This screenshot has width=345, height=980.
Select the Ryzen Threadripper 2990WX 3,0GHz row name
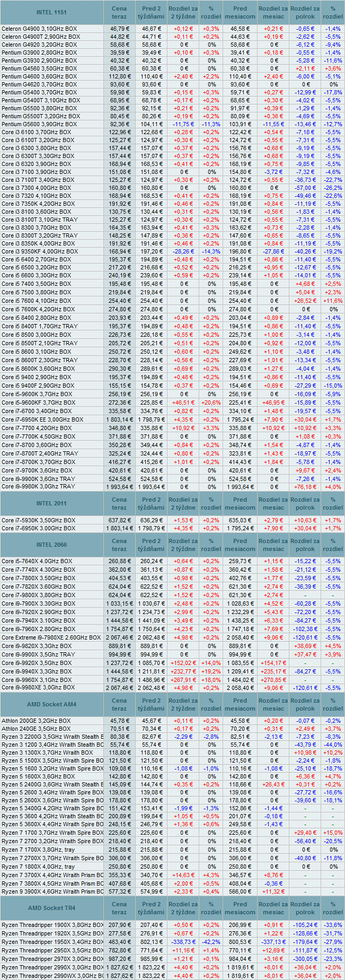(52, 975)
